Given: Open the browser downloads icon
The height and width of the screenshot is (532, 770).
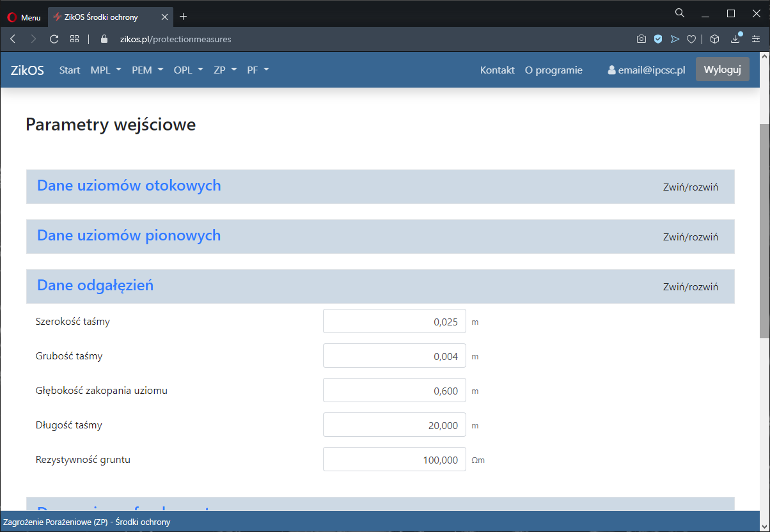Looking at the screenshot, I should (735, 39).
